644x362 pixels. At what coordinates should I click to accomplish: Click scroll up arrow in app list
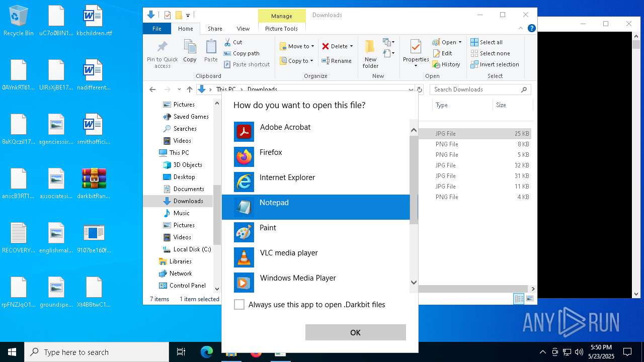click(x=414, y=130)
